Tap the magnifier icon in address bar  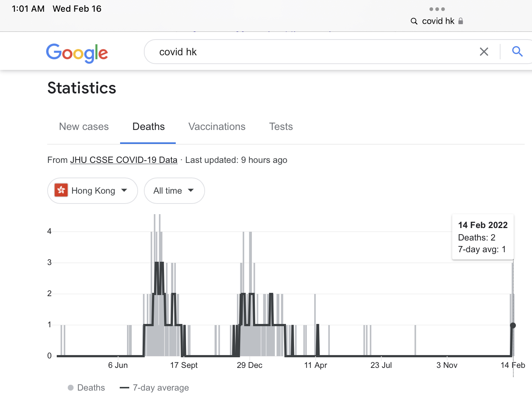click(x=414, y=21)
